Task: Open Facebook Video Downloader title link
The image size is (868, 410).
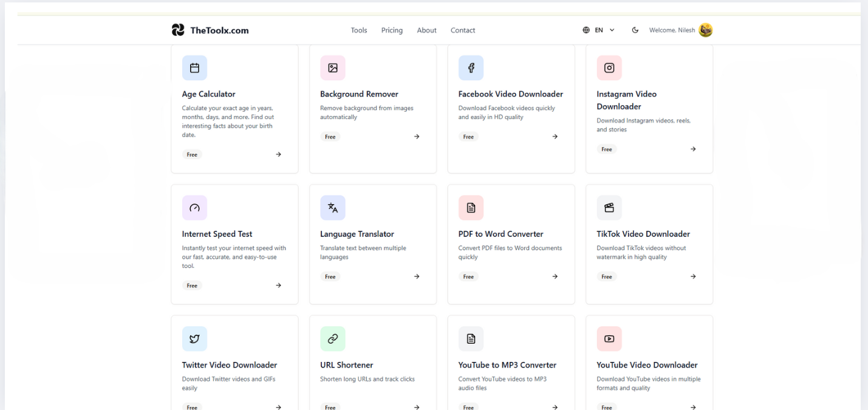Action: tap(511, 94)
